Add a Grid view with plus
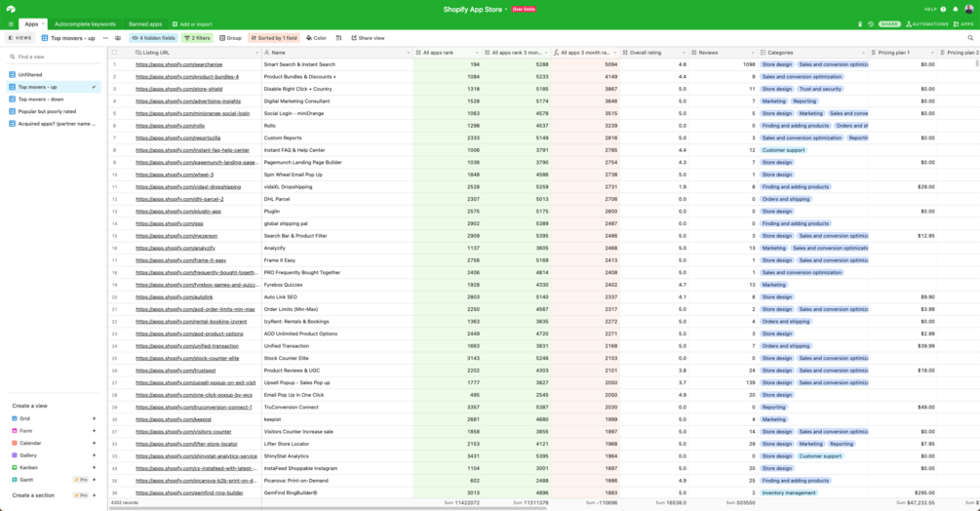This screenshot has width=980, height=511. tap(95, 418)
